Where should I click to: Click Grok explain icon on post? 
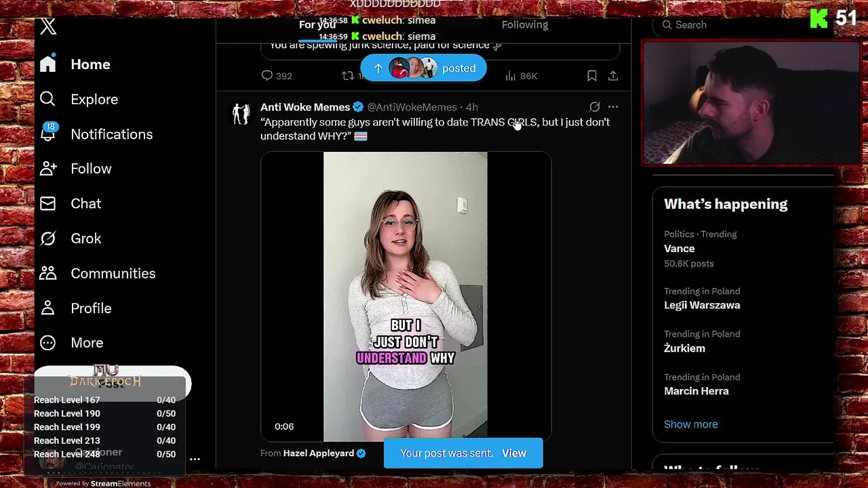[x=595, y=106]
